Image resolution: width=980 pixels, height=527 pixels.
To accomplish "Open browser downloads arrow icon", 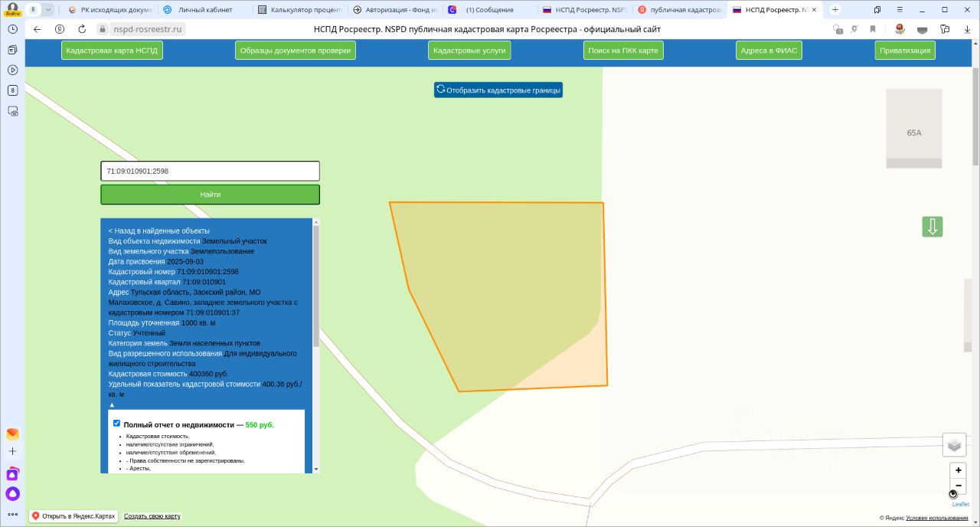I will 967,29.
